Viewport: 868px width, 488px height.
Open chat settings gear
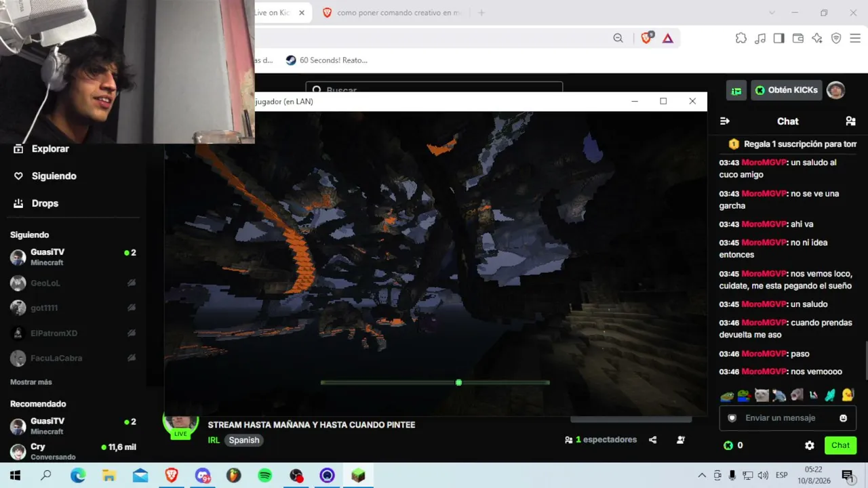[x=810, y=445]
